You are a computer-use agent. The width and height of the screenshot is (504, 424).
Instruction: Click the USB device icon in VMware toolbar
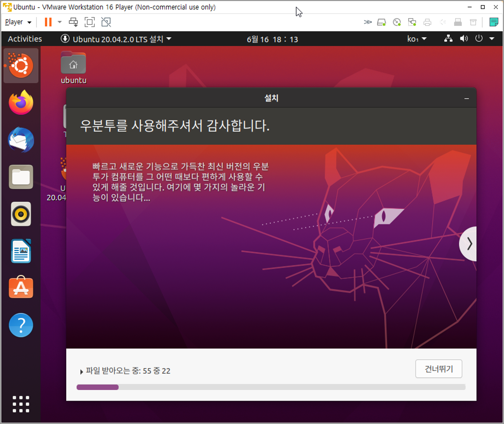click(x=458, y=22)
